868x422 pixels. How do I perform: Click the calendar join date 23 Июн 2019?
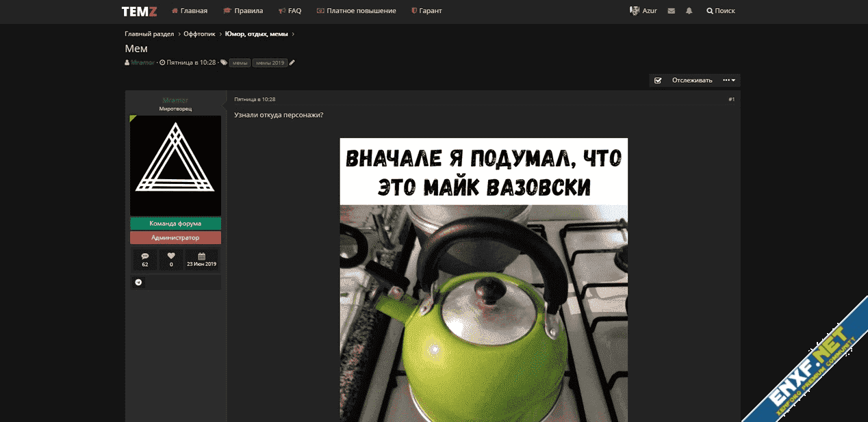(201, 259)
